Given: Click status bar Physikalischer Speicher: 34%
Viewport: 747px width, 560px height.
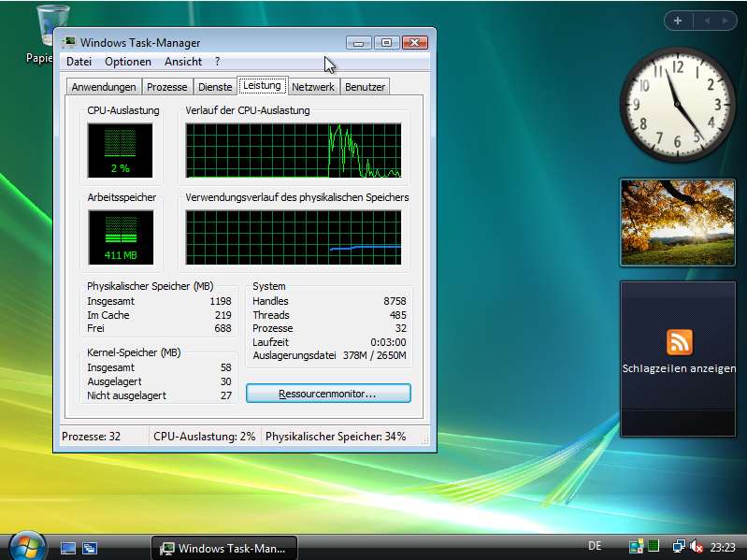Looking at the screenshot, I should [x=336, y=437].
